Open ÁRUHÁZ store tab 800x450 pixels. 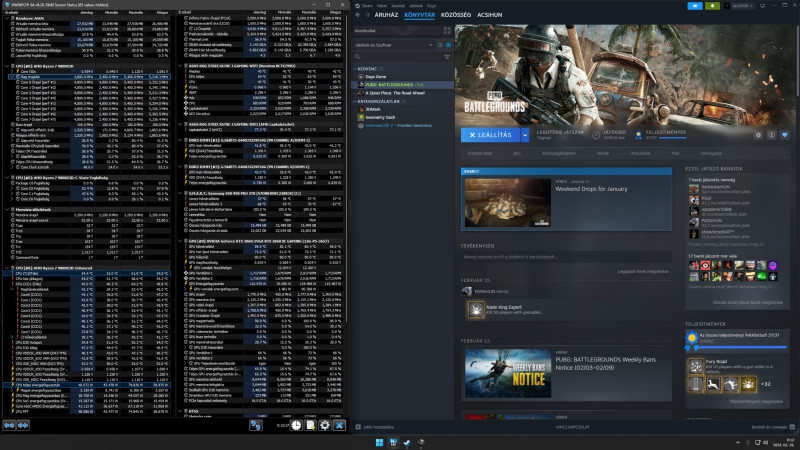click(x=386, y=15)
